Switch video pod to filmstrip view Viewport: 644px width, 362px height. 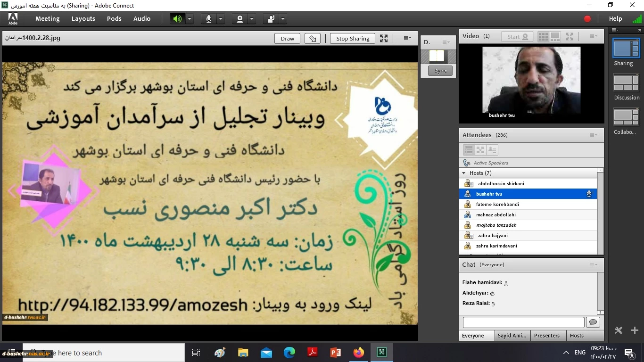(555, 36)
